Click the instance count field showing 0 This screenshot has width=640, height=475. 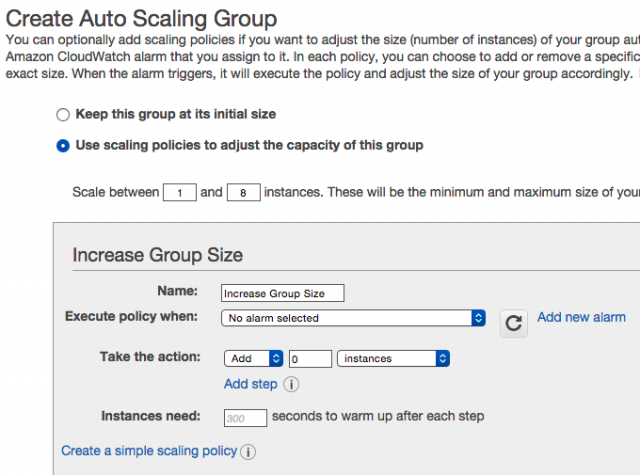[x=310, y=358]
